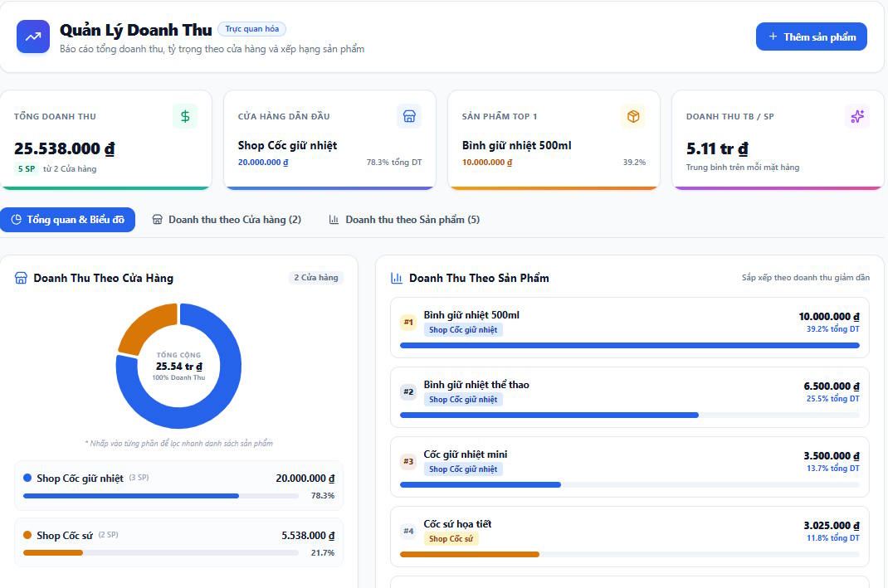Click the 5.538.000 đ store revenue value
Image resolution: width=888 pixels, height=588 pixels.
tap(308, 536)
